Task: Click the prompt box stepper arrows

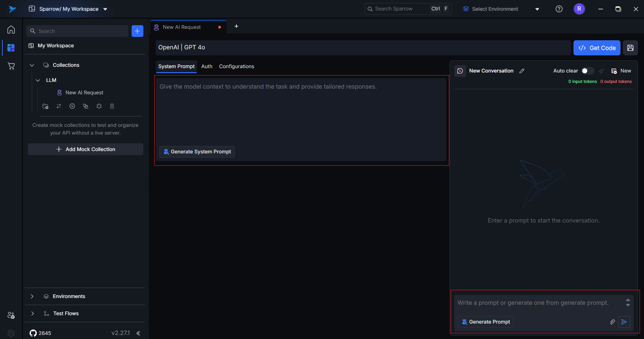Action: tap(628, 303)
